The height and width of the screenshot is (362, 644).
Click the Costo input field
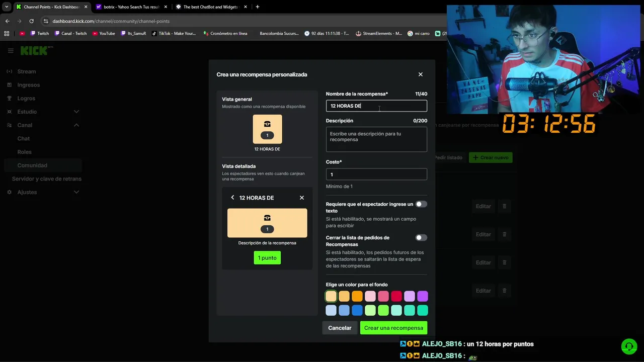376,174
